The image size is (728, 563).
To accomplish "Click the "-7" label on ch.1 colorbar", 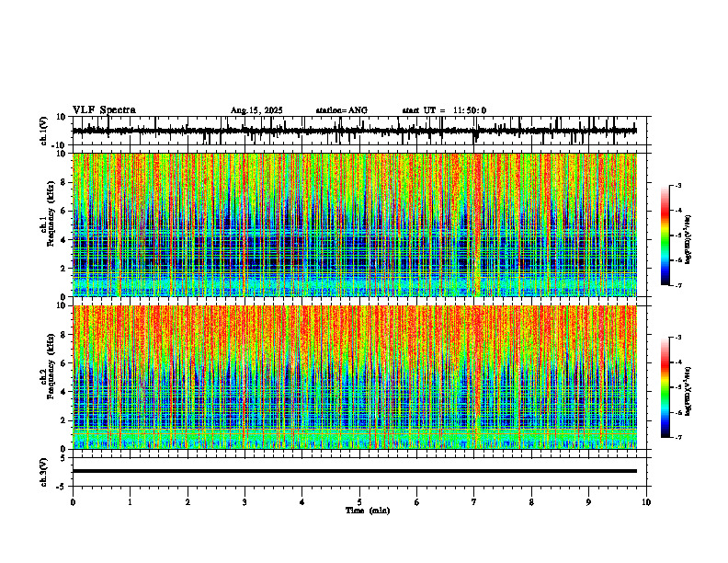I will point(678,285).
